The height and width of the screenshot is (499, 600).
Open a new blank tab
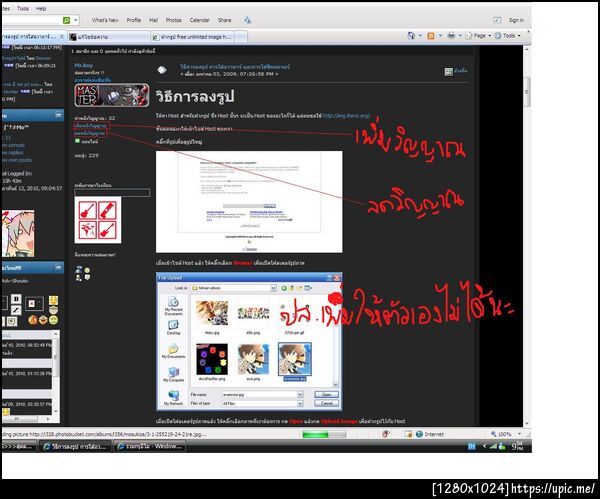pos(241,37)
